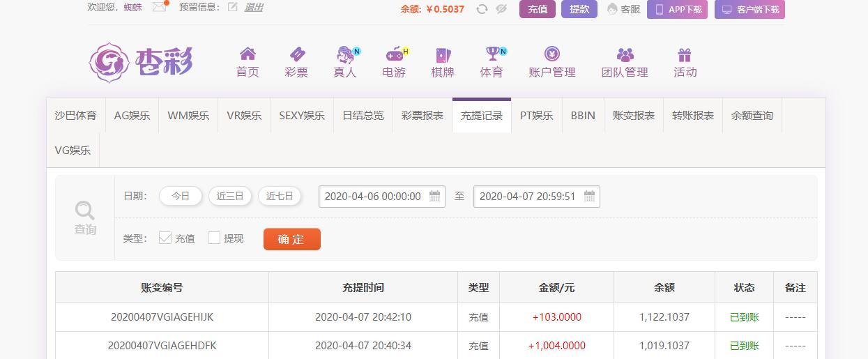Click the balance value 1,122.1037
Image resolution: width=868 pixels, height=359 pixels.
click(x=664, y=316)
